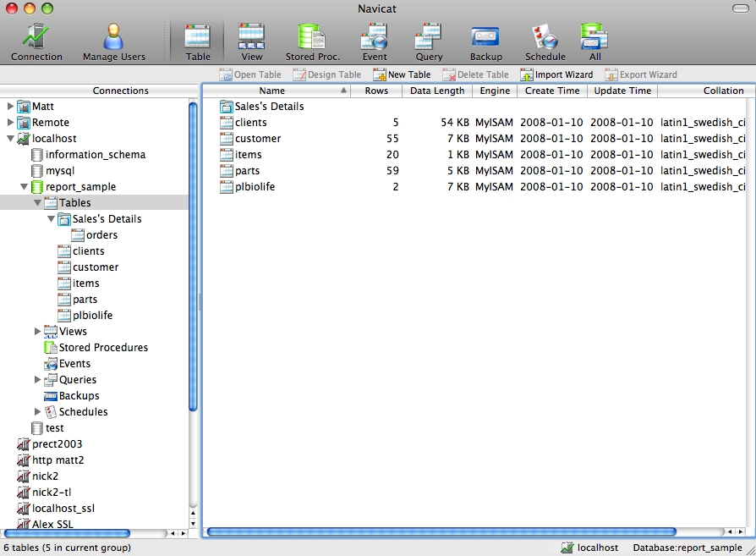756x556 pixels.
Task: Open the Event toolbar icon
Action: [x=374, y=41]
